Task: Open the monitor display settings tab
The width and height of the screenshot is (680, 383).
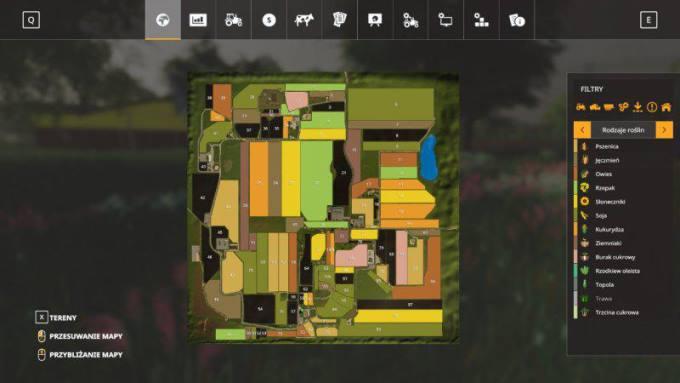Action: (x=446, y=20)
